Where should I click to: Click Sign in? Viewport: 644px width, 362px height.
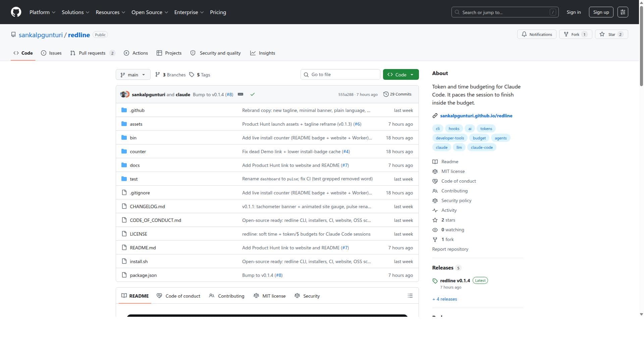[x=574, y=12]
